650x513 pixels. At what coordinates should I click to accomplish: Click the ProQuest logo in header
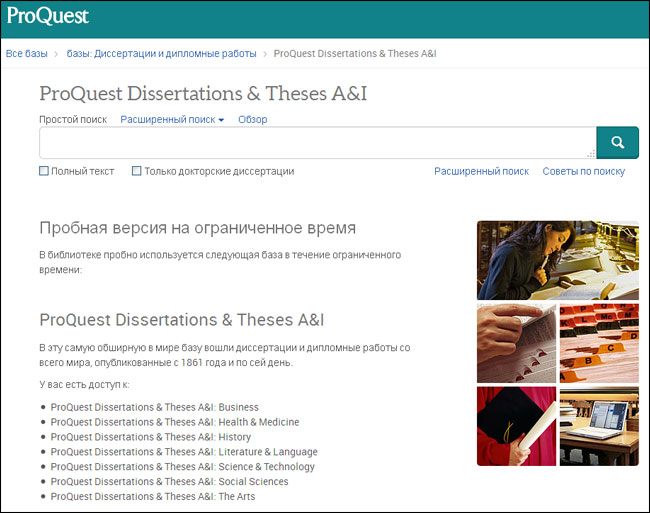click(48, 16)
